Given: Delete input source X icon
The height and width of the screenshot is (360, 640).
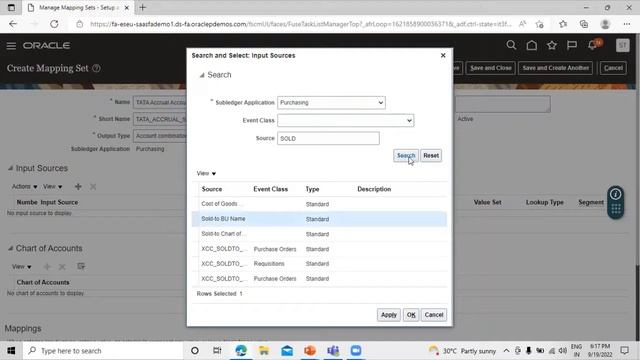Looking at the screenshot, I should click(93, 187).
